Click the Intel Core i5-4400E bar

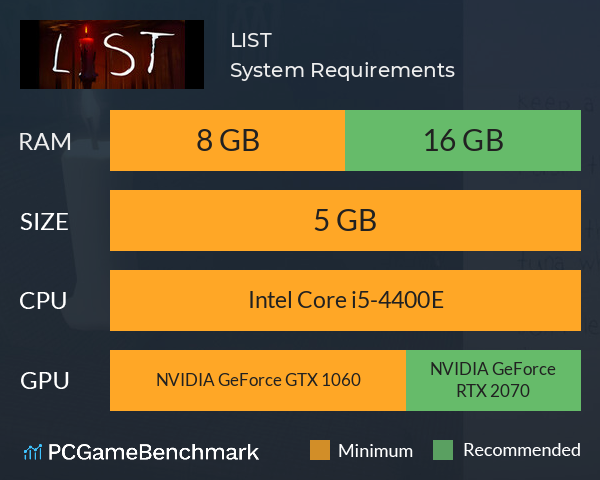345,300
